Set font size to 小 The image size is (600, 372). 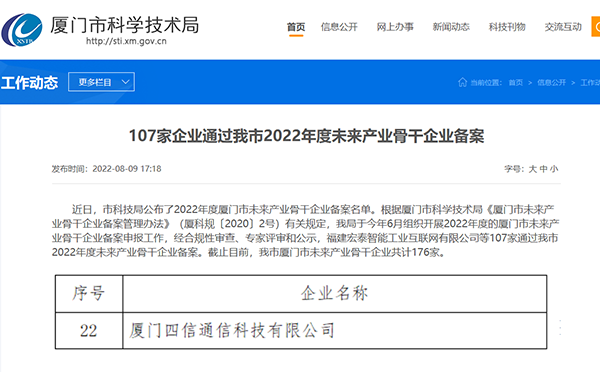[554, 169]
